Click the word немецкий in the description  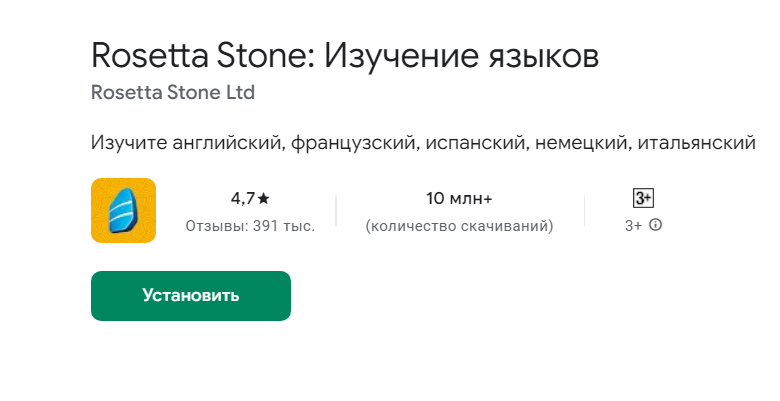580,143
